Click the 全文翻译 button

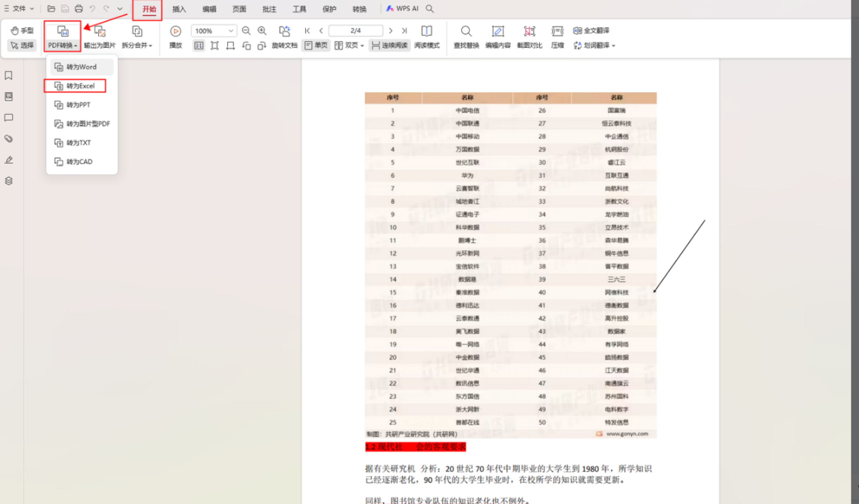(592, 31)
